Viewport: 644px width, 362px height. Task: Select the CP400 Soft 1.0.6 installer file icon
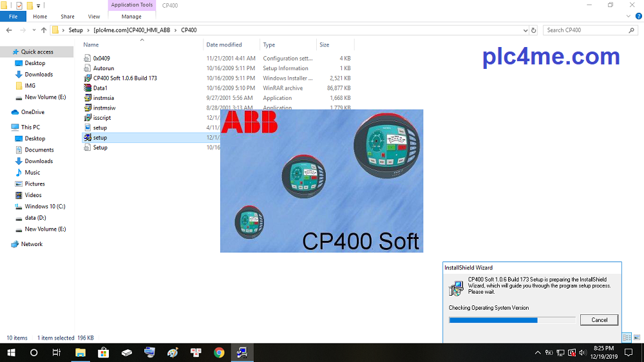pyautogui.click(x=88, y=78)
